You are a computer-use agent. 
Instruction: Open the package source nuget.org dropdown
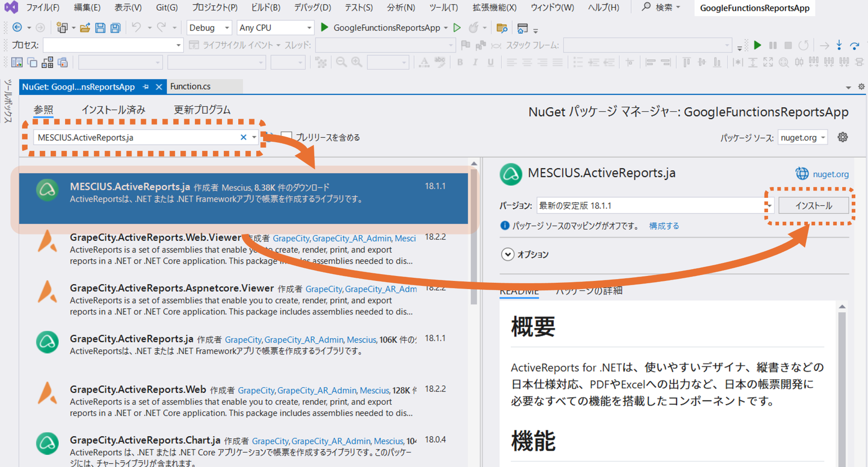coord(802,137)
